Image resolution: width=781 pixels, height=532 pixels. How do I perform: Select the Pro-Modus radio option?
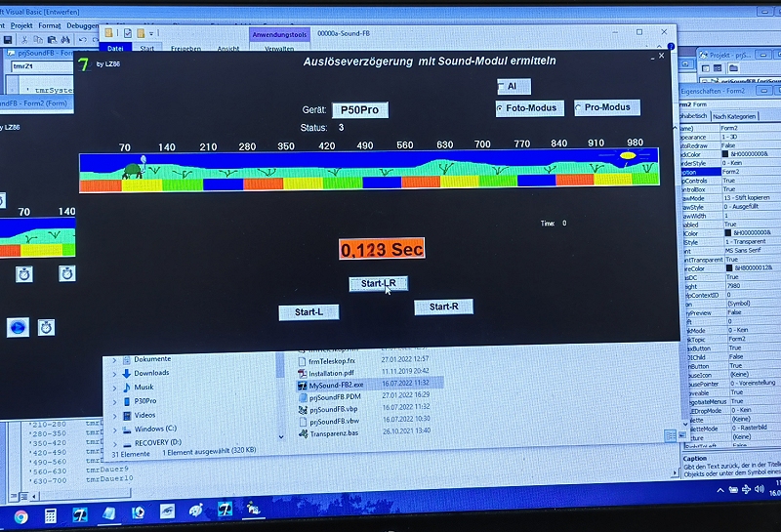[x=578, y=107]
